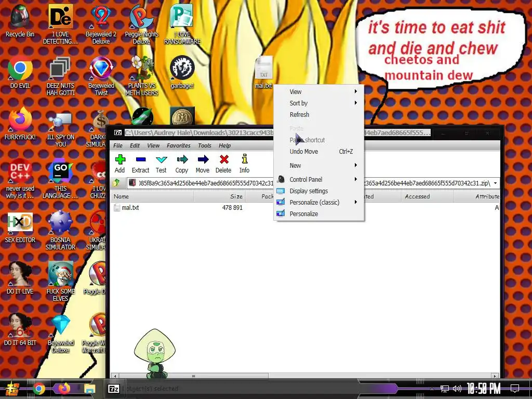Choose Personalize from the context menu
Image resolution: width=532 pixels, height=399 pixels.
pyautogui.click(x=319, y=214)
